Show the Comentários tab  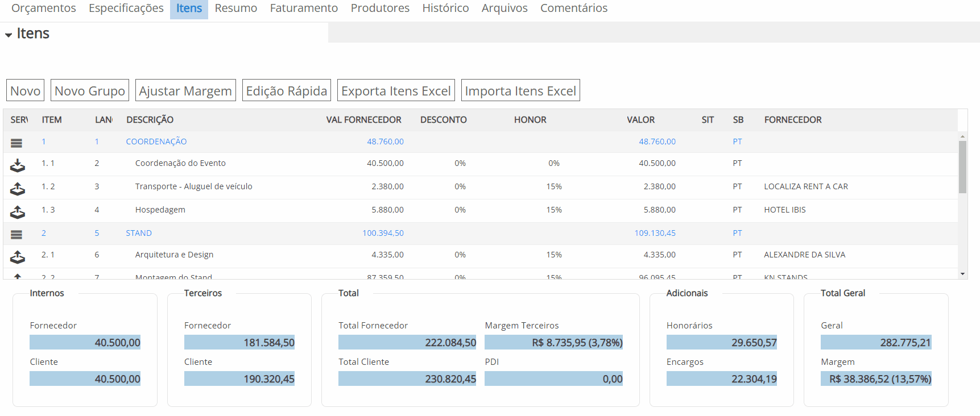point(574,8)
